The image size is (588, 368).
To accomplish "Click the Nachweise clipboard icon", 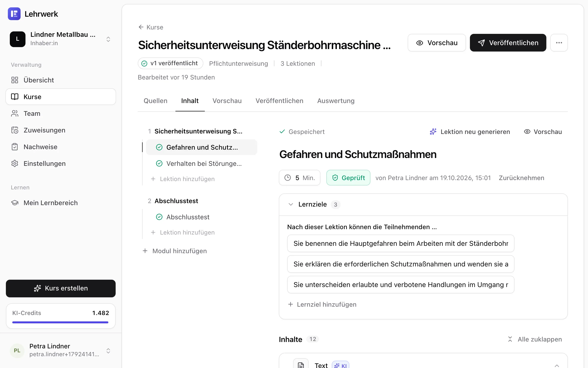I will [15, 147].
